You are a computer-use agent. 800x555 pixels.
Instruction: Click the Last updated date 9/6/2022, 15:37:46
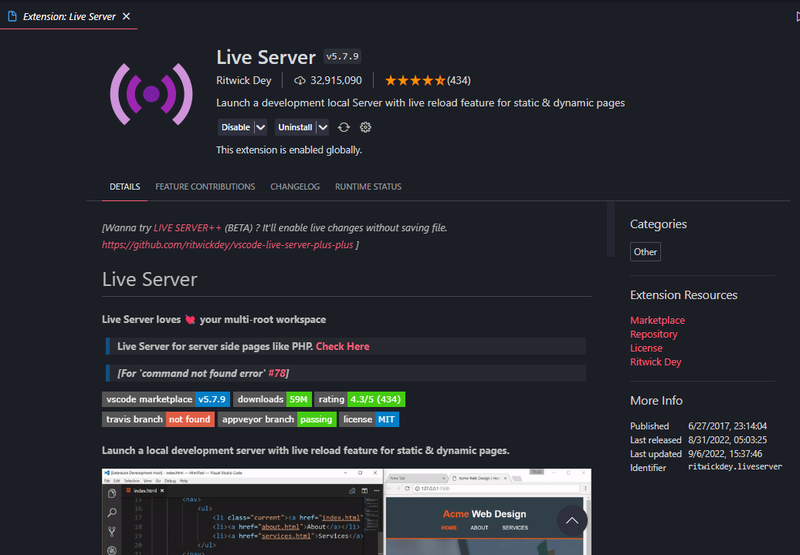pyautogui.click(x=725, y=453)
